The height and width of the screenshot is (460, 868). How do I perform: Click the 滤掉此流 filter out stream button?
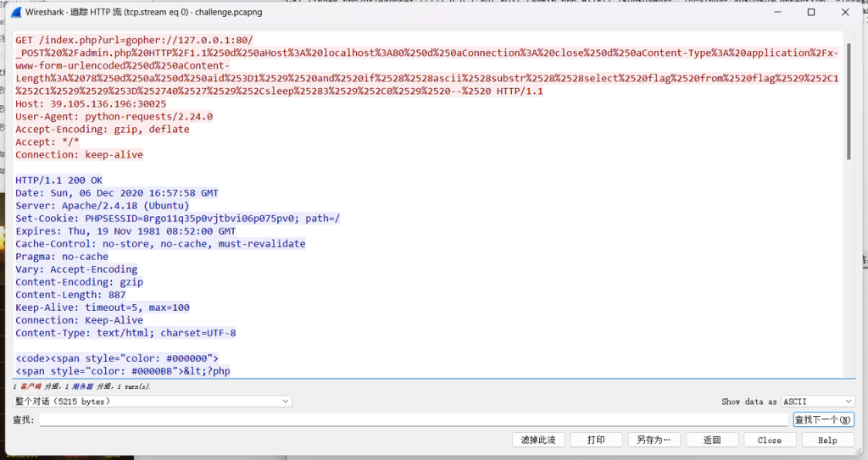click(x=538, y=441)
